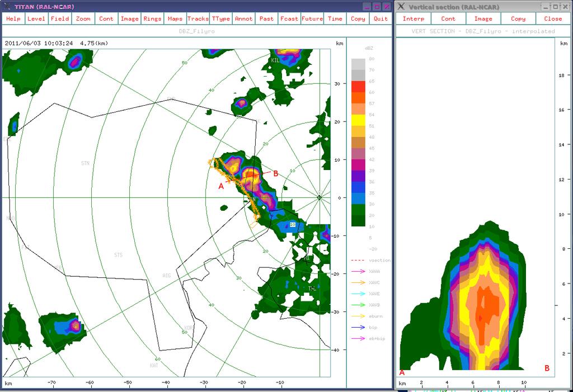Click the STN station label on map

point(85,163)
